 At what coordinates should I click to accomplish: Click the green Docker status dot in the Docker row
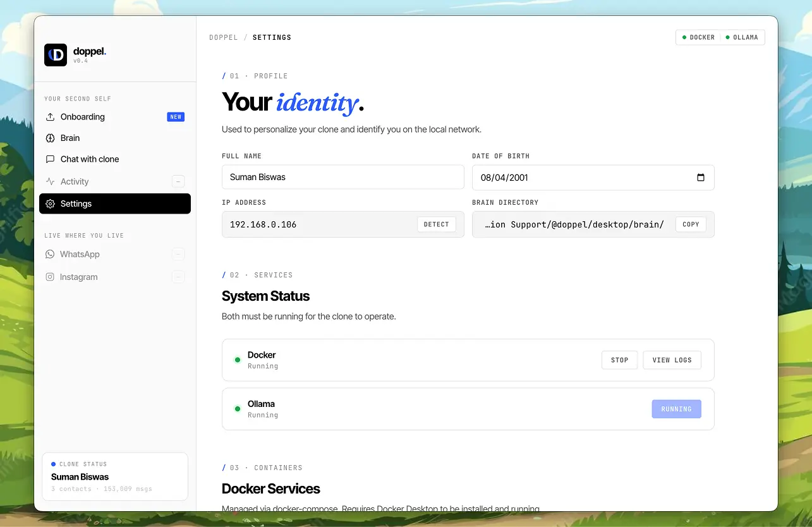coord(238,360)
